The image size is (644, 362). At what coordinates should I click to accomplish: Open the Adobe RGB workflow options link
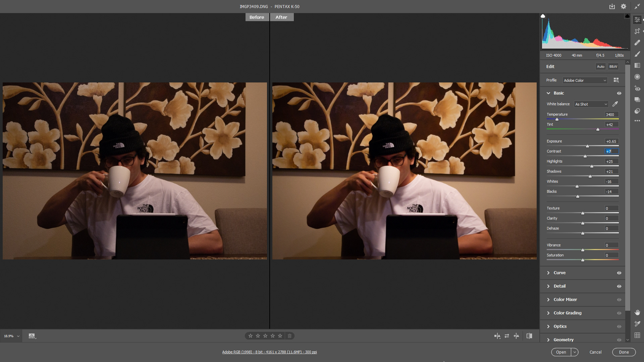[269, 352]
